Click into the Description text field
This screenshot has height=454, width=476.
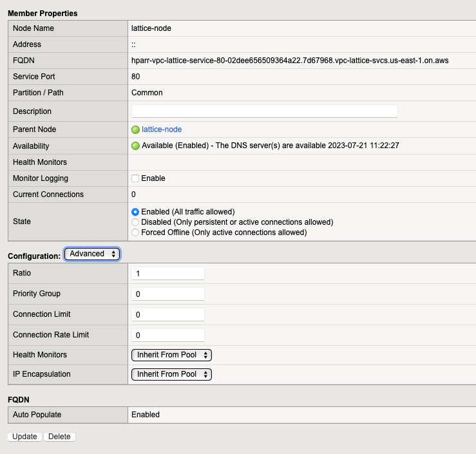(x=264, y=111)
